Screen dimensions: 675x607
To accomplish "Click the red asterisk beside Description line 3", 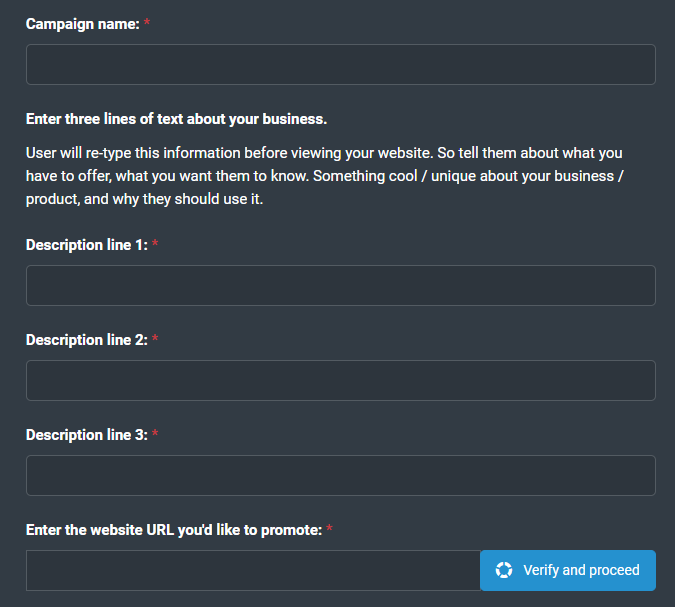I will point(155,434).
